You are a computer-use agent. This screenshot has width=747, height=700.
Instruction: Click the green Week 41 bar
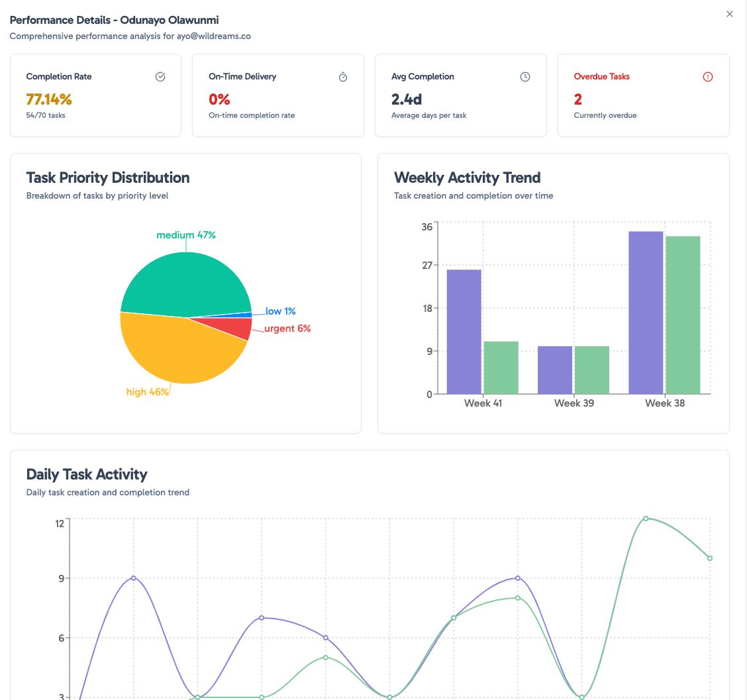501,368
